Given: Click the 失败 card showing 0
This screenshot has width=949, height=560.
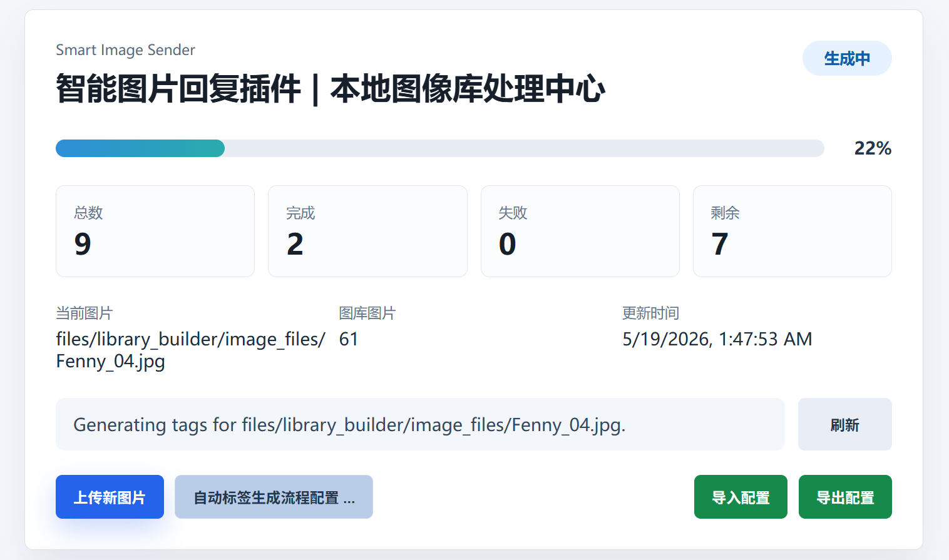Looking at the screenshot, I should point(580,231).
